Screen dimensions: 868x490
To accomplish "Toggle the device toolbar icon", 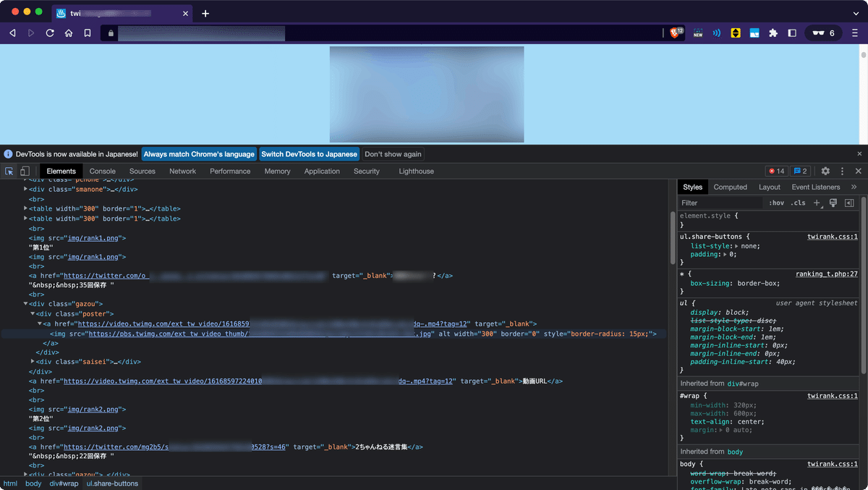I will point(25,172).
